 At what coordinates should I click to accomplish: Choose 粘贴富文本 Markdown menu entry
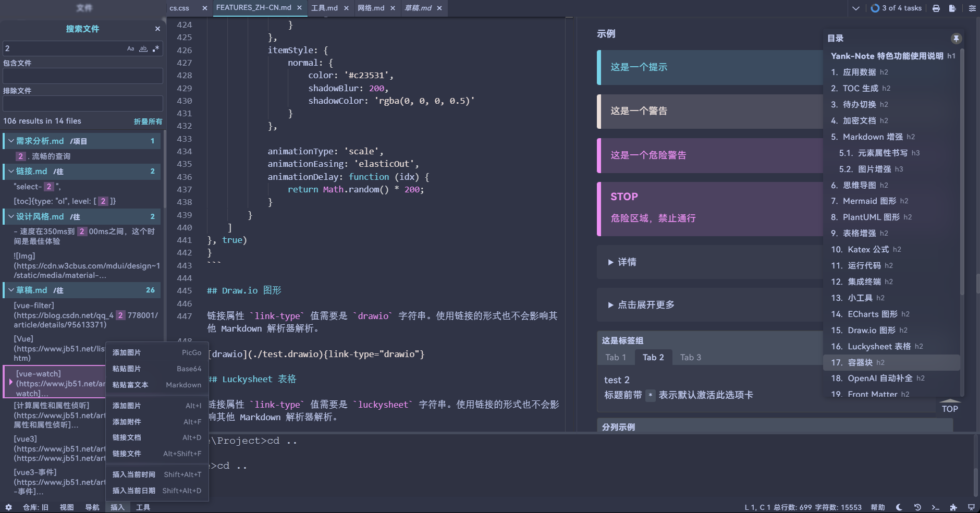(x=157, y=385)
